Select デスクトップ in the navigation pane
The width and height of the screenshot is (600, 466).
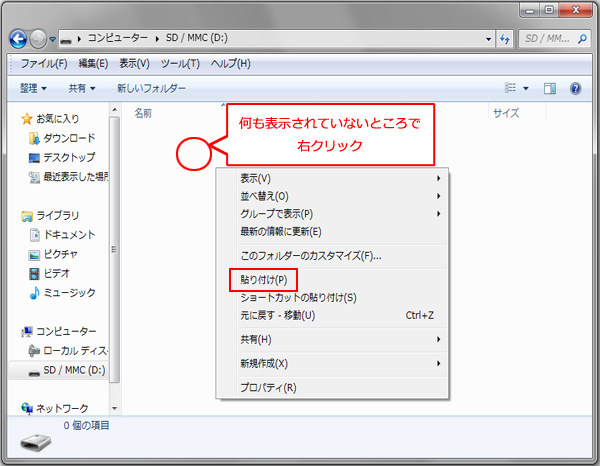(68, 157)
